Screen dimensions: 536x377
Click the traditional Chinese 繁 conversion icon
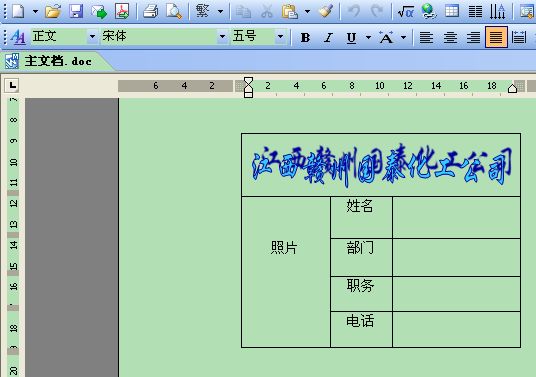(202, 11)
